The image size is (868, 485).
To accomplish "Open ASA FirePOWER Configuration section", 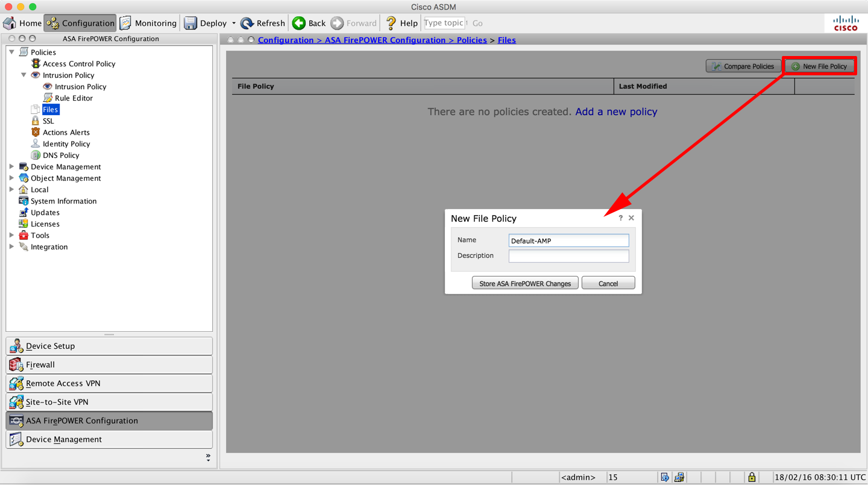I will 109,421.
